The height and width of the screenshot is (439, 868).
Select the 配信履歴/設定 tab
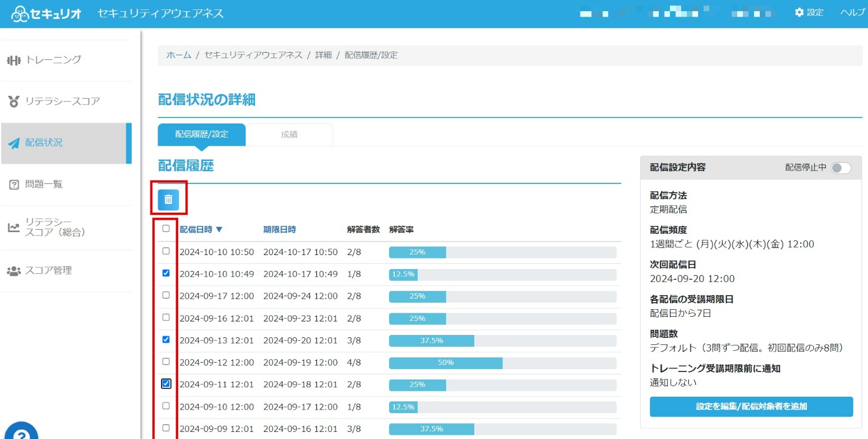(202, 135)
